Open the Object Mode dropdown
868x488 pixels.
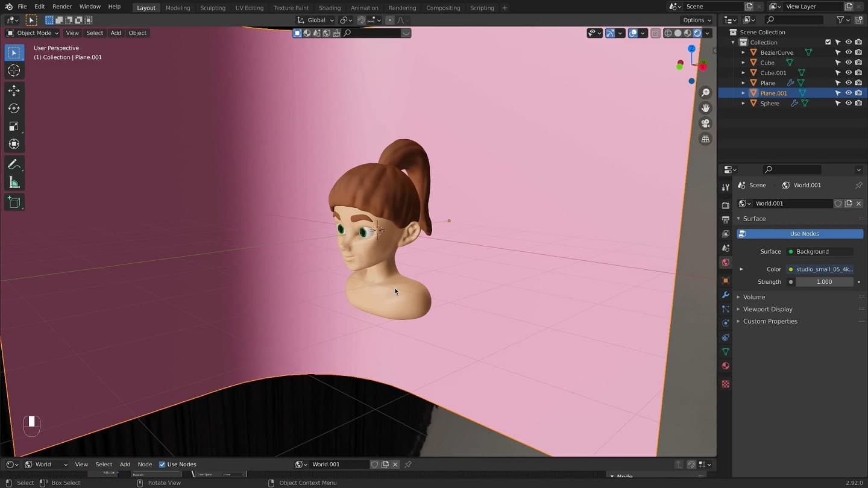tap(33, 33)
